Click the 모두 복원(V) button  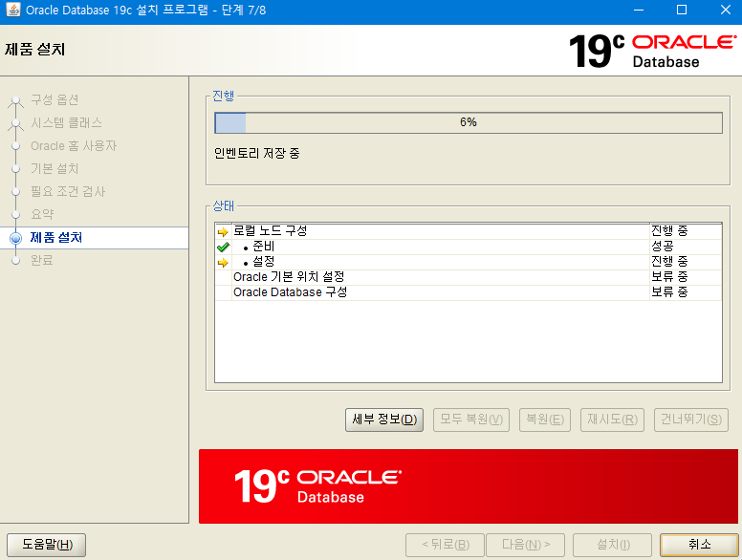[471, 420]
